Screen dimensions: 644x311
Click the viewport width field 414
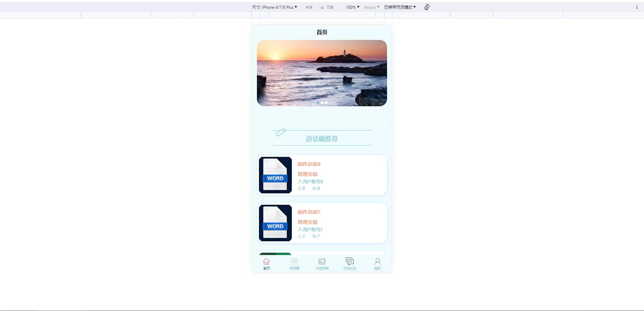click(309, 7)
